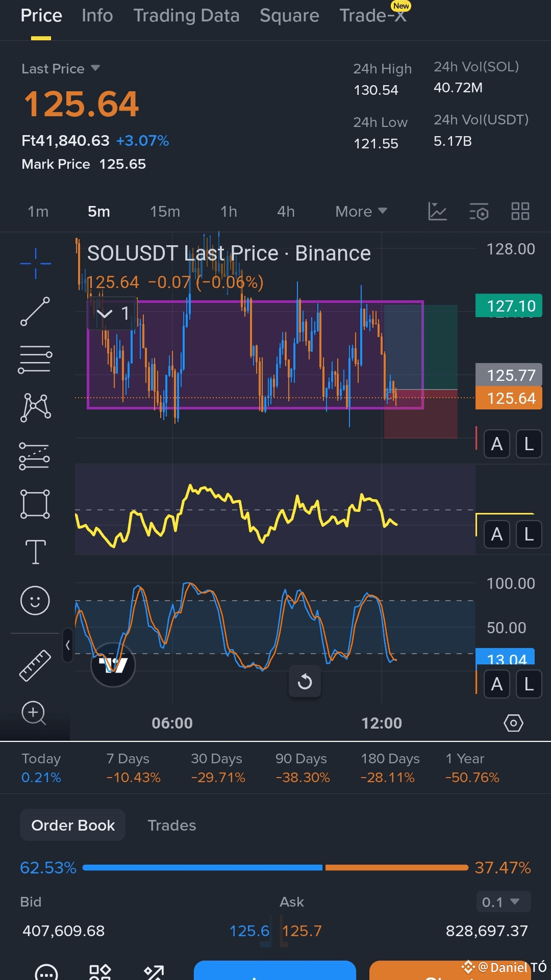Viewport: 551px width, 980px height.
Task: Select the rectangle shape tool
Action: tap(35, 504)
